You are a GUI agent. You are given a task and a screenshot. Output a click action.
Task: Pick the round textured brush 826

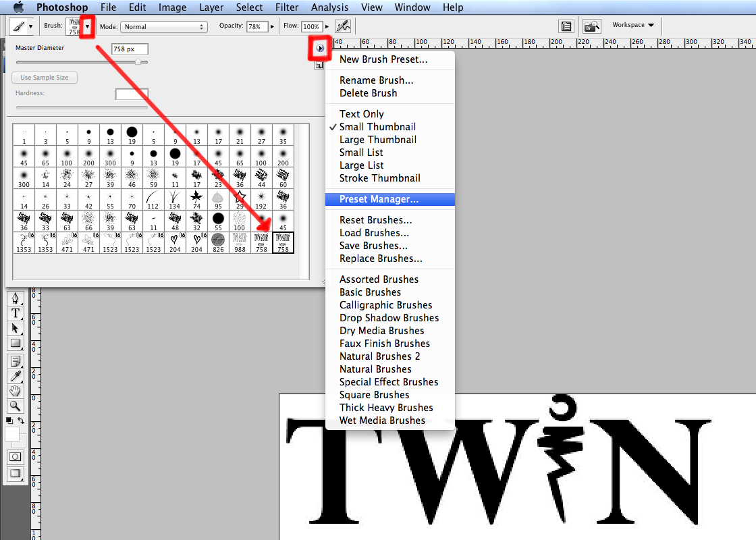click(x=219, y=242)
